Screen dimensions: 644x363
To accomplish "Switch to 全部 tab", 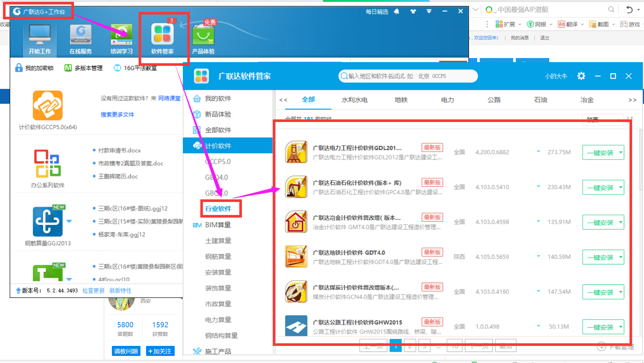I will click(308, 99).
